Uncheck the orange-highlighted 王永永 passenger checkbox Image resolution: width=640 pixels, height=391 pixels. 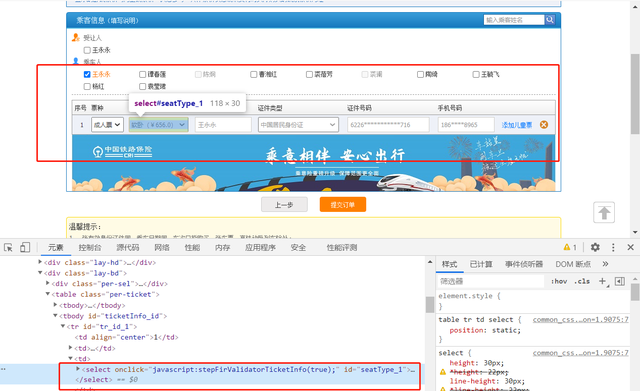(x=87, y=74)
